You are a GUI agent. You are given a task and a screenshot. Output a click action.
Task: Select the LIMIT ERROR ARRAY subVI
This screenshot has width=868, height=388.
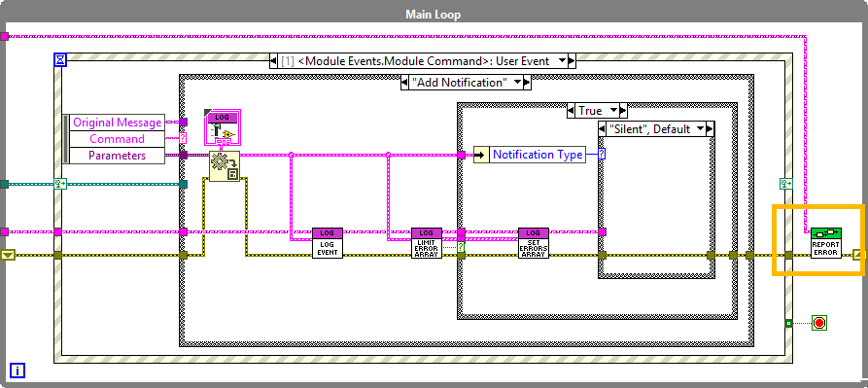point(427,243)
